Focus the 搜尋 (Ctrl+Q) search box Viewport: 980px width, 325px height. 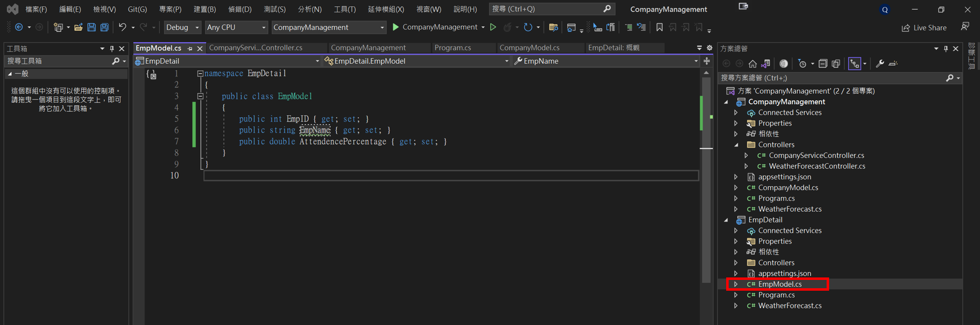[x=552, y=9]
